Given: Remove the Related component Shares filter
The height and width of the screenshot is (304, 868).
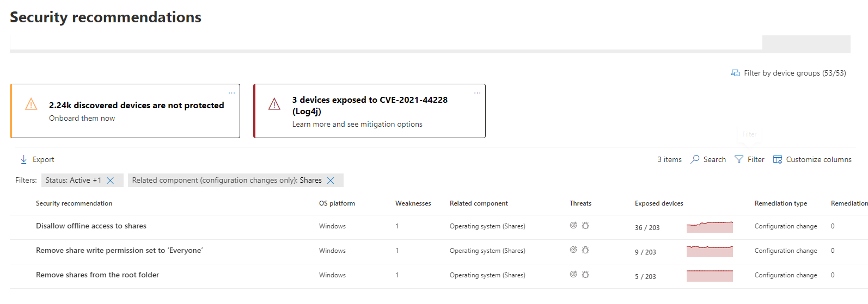Looking at the screenshot, I should 331,181.
